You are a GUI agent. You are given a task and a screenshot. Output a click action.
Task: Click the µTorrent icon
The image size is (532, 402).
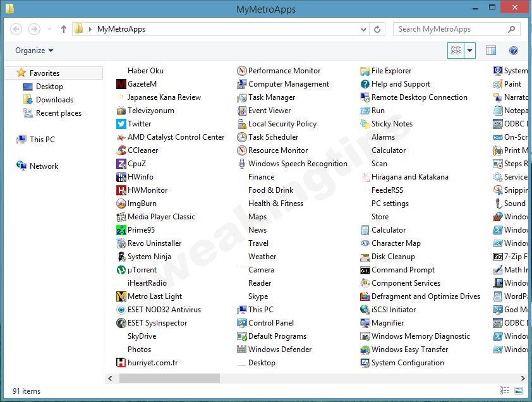coord(121,270)
